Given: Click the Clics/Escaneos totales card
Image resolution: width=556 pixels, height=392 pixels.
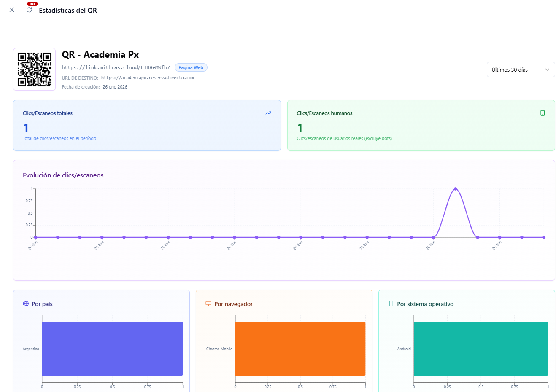Looking at the screenshot, I should [147, 125].
